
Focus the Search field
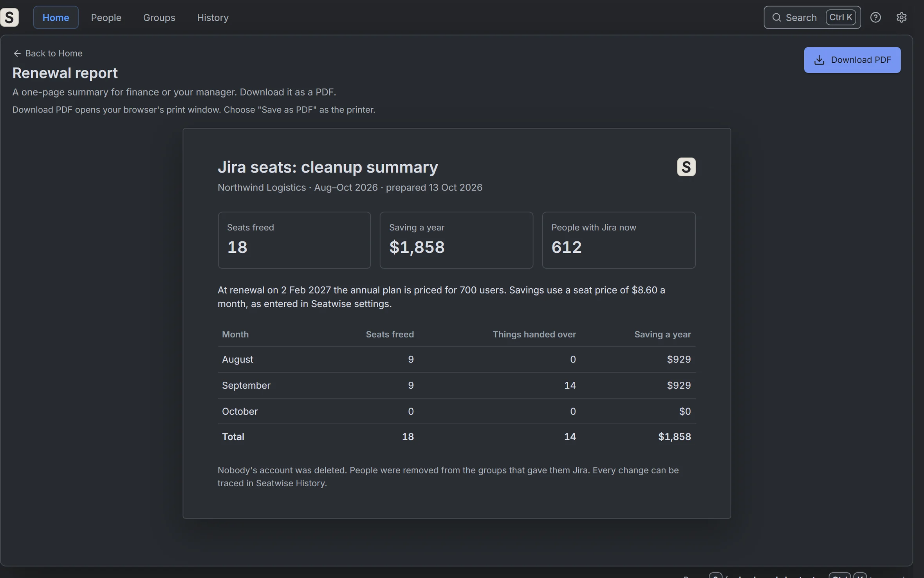[812, 17]
